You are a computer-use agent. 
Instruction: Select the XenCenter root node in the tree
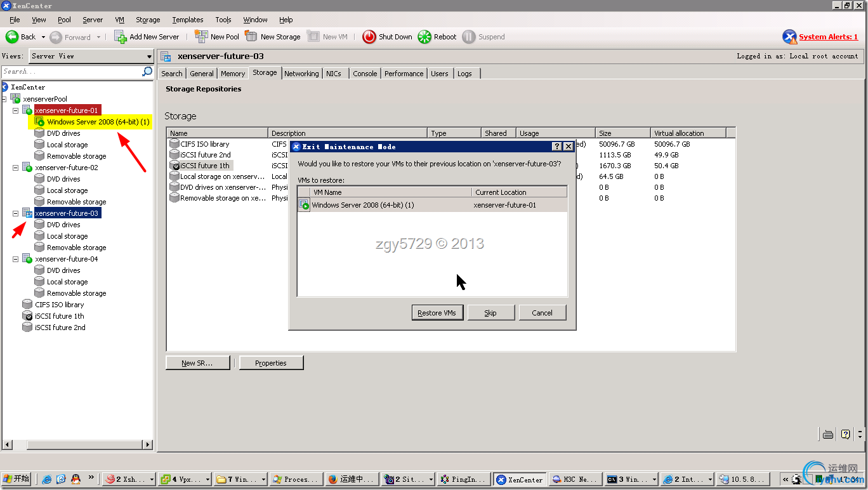point(28,87)
